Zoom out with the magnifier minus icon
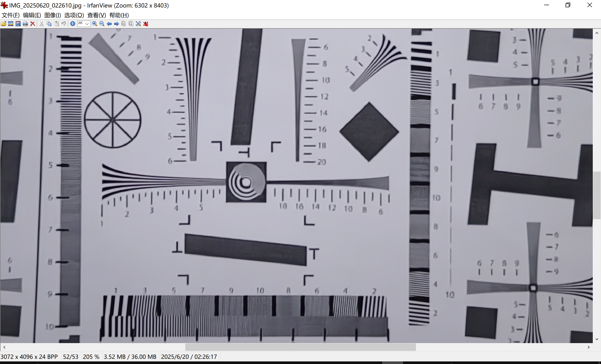Screen dimensions: 601x364 point(102,24)
